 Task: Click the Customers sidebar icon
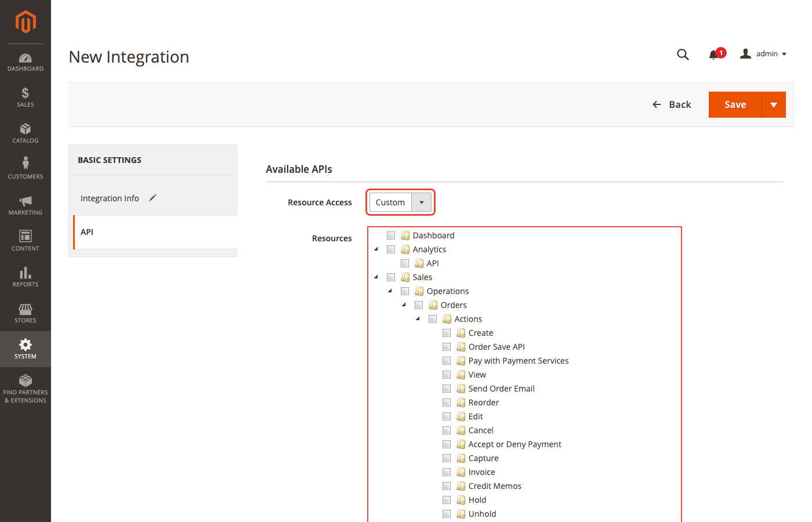(x=25, y=168)
